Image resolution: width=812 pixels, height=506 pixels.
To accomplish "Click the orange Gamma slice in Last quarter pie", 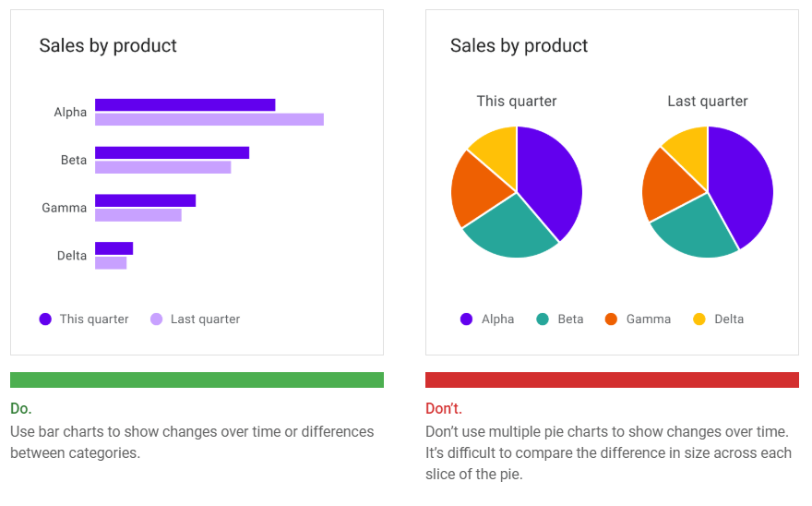I will (x=669, y=187).
